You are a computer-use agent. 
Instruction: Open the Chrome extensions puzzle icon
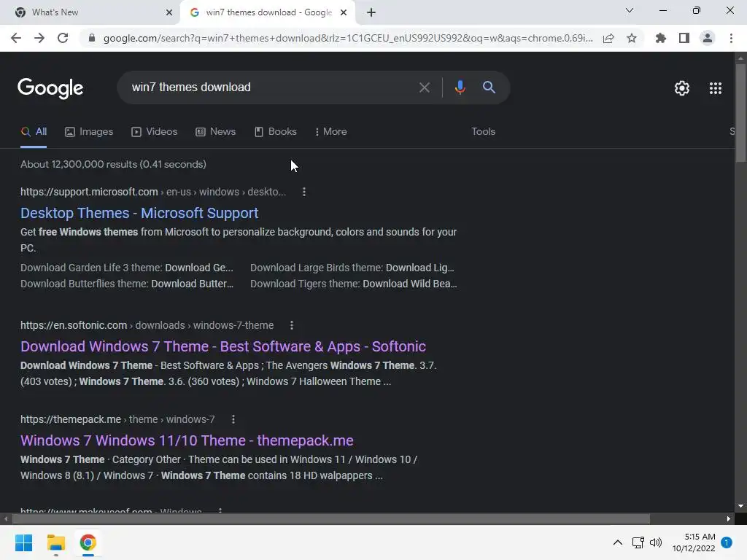point(660,38)
